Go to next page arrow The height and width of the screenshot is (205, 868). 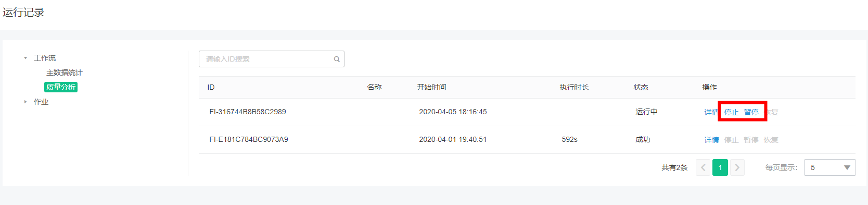coord(737,167)
